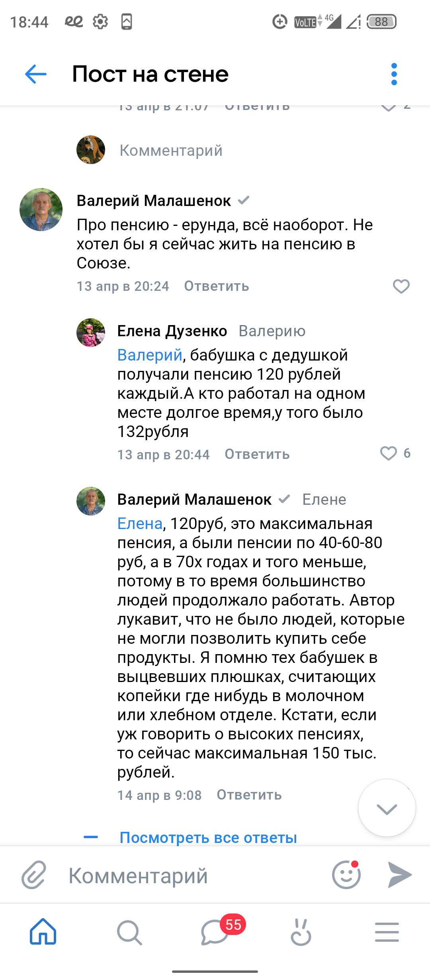This screenshot has height=980, width=430.
Task: Open the emoji sticker picker
Action: tap(346, 875)
